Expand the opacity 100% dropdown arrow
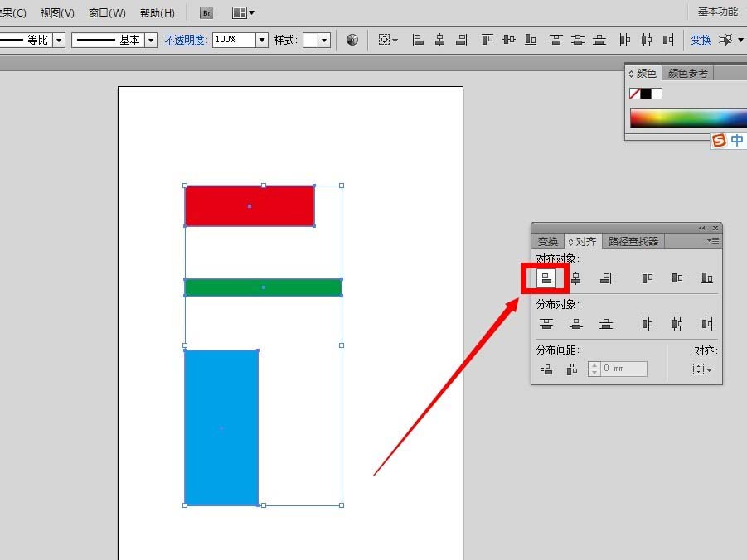The image size is (747, 560). (x=262, y=40)
